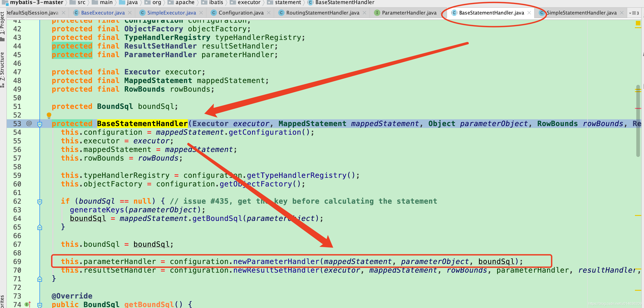Click newParameterHandler on line 69
644x308 pixels.
point(276,262)
